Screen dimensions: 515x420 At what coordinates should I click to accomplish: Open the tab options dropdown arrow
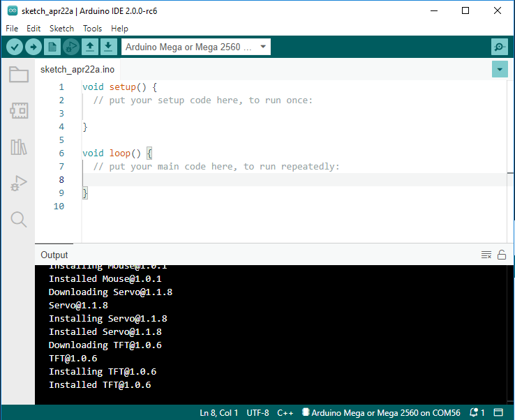click(x=500, y=69)
